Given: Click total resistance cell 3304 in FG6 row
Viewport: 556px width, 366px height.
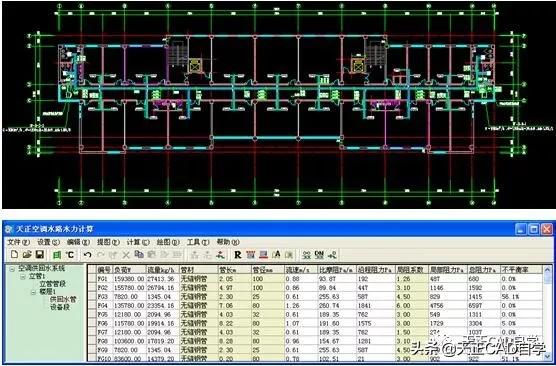Looking at the screenshot, I should 483,323.
